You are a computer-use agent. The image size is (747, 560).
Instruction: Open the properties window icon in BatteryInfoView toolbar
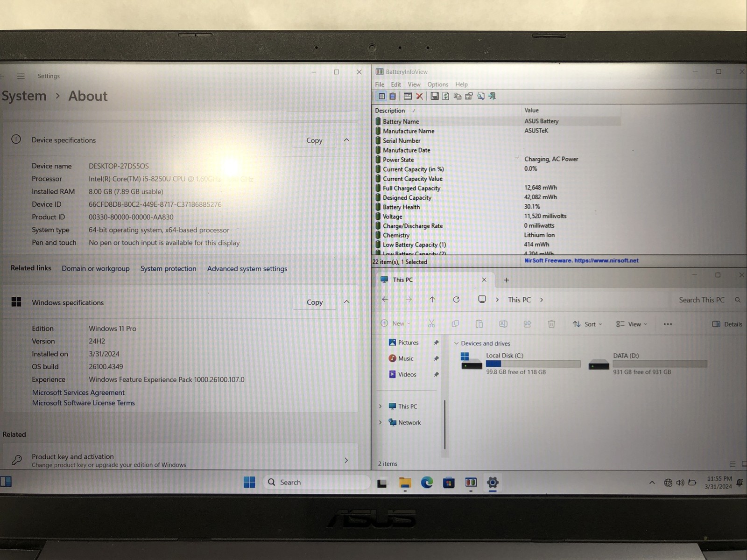(x=408, y=96)
